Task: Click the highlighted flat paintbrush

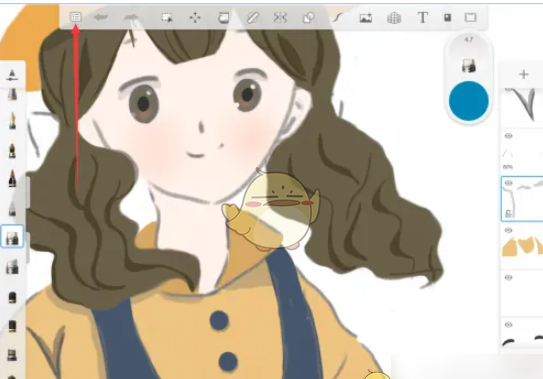Action: 12,236
